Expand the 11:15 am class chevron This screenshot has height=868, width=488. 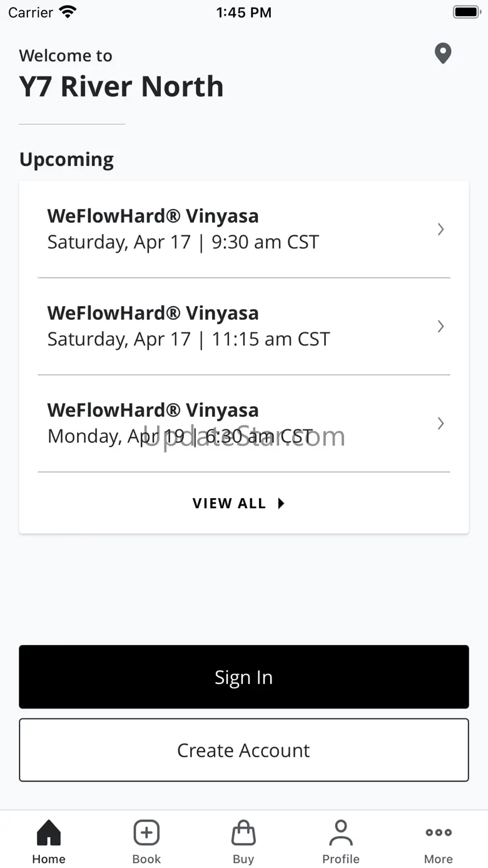[x=440, y=326]
